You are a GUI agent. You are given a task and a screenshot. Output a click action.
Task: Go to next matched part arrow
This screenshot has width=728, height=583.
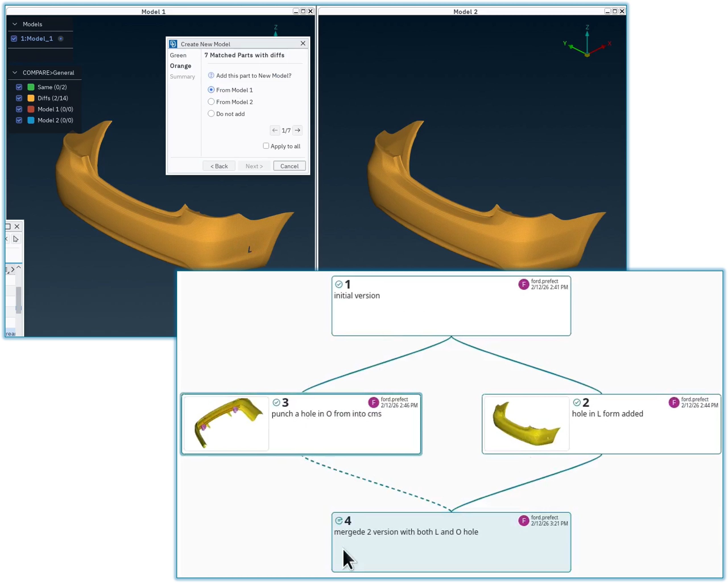pyautogui.click(x=297, y=130)
